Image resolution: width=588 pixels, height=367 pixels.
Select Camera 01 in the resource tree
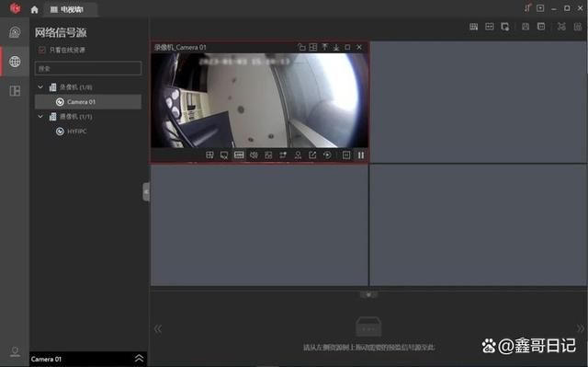[88, 102]
